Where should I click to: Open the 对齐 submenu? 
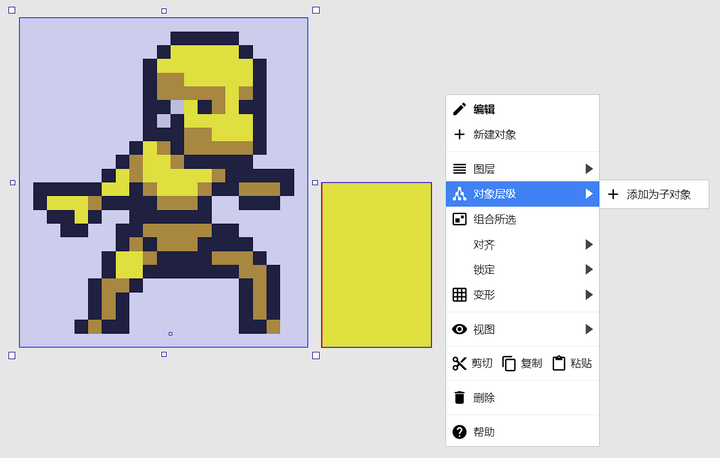pyautogui.click(x=523, y=244)
